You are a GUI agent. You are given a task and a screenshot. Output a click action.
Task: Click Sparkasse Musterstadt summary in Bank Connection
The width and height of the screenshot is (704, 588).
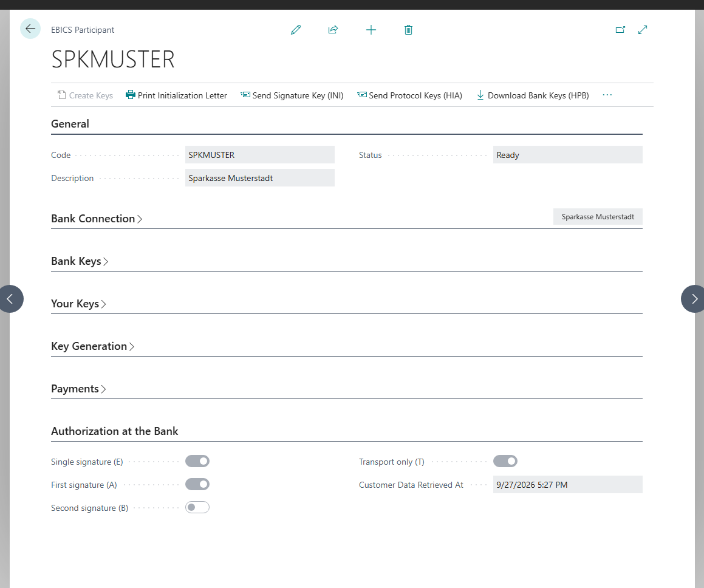[598, 217]
